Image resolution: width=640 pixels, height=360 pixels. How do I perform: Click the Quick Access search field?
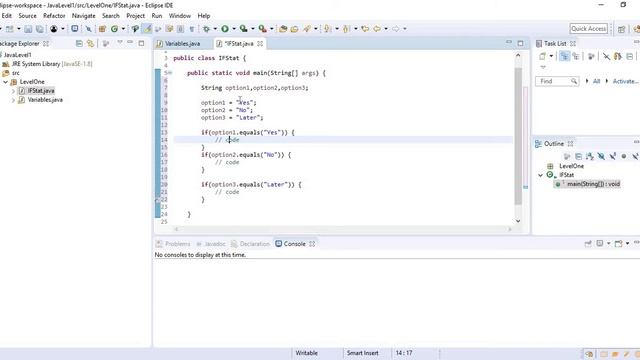point(589,29)
